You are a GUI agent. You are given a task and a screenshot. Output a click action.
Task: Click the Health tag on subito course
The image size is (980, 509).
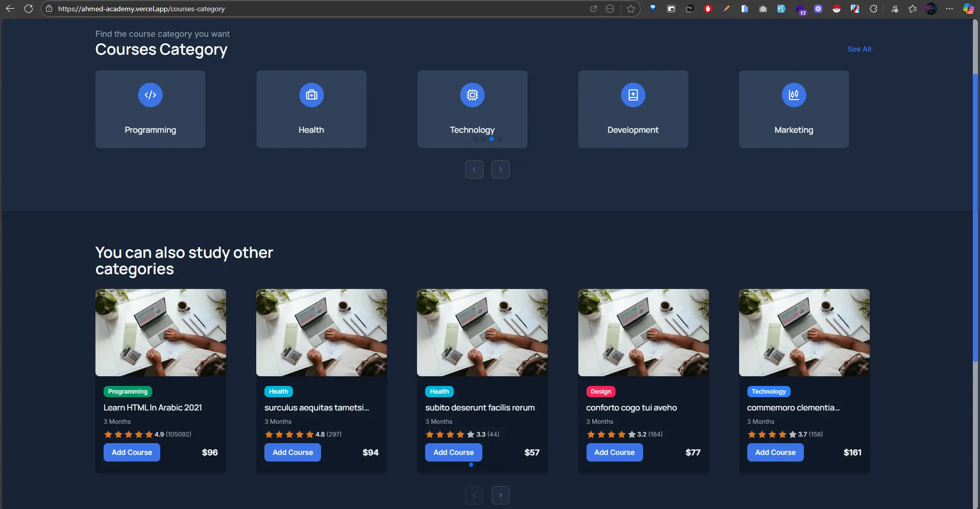[439, 392]
